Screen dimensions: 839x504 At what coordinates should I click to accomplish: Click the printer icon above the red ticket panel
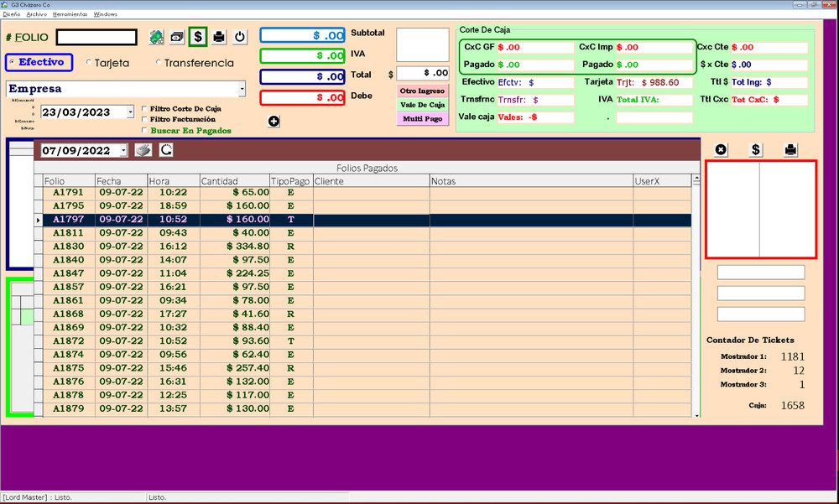(789, 149)
